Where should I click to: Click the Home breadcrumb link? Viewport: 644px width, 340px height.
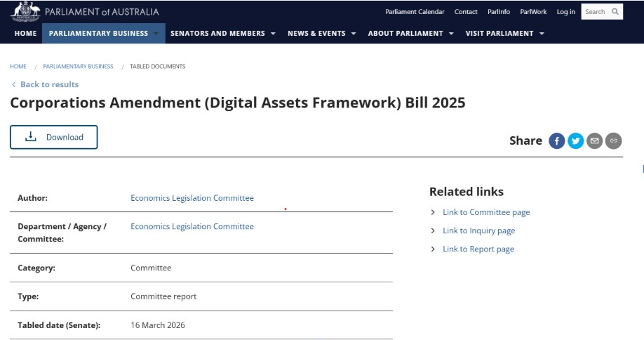(18, 66)
